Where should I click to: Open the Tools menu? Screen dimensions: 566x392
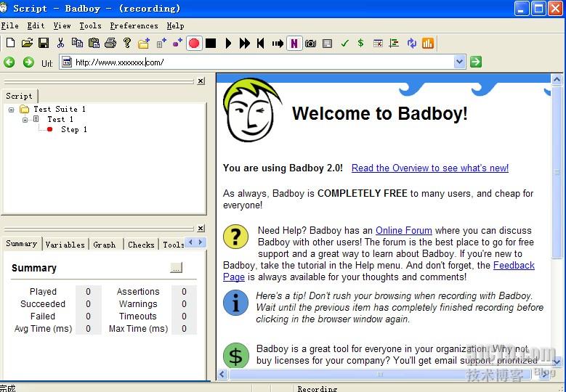pos(90,25)
